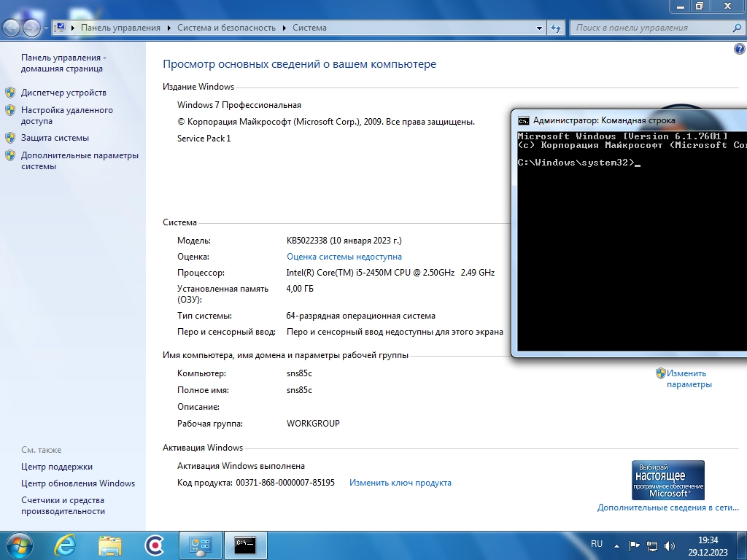Screen dimensions: 747x560
Task: Open Защита системы link
Action: [x=55, y=138]
